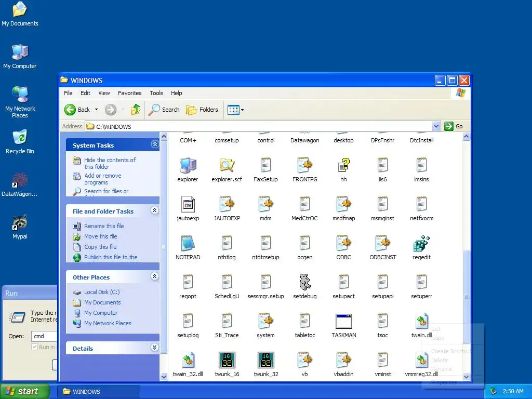Select the system file icon

pyautogui.click(x=265, y=321)
